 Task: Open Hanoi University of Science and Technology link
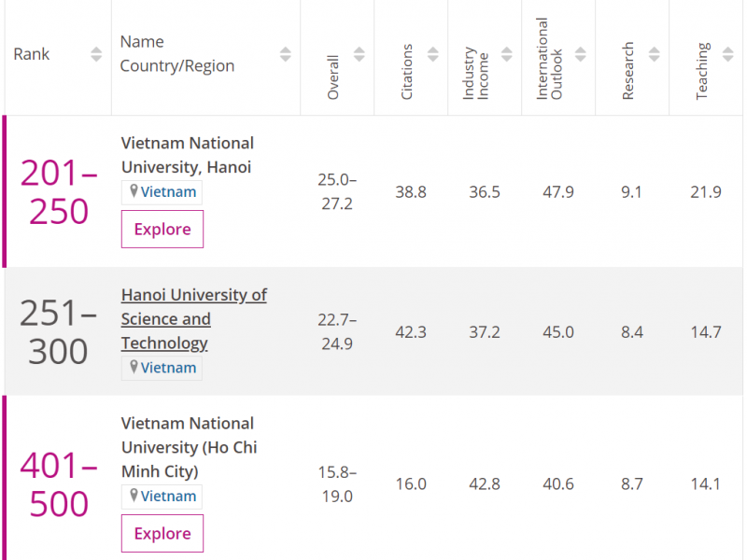tap(193, 318)
